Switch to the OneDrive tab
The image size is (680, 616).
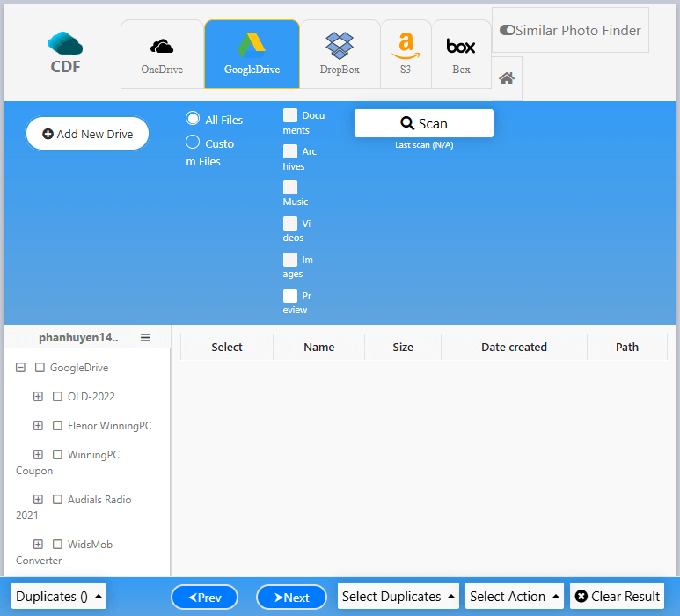pos(162,55)
